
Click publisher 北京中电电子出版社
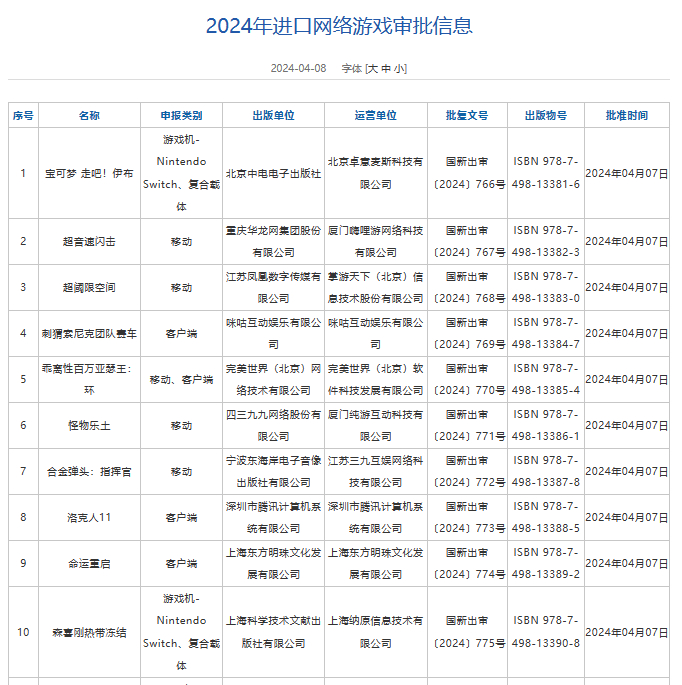(273, 173)
